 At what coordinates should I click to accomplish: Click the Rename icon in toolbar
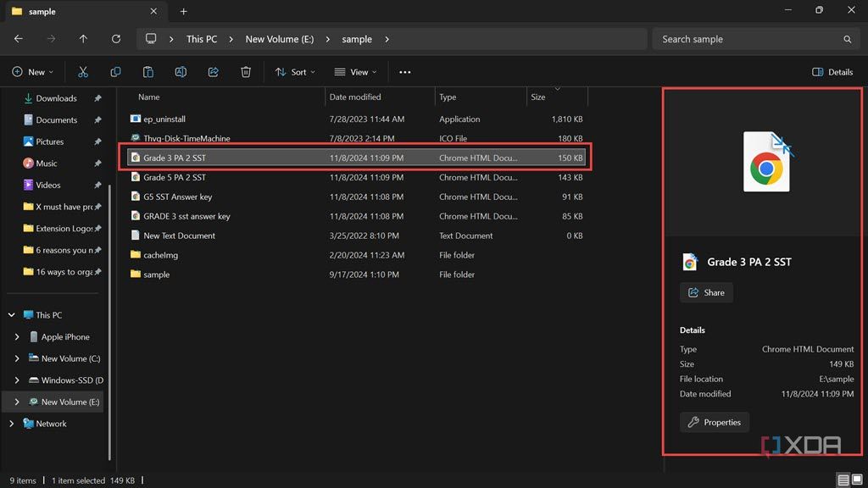[181, 72]
